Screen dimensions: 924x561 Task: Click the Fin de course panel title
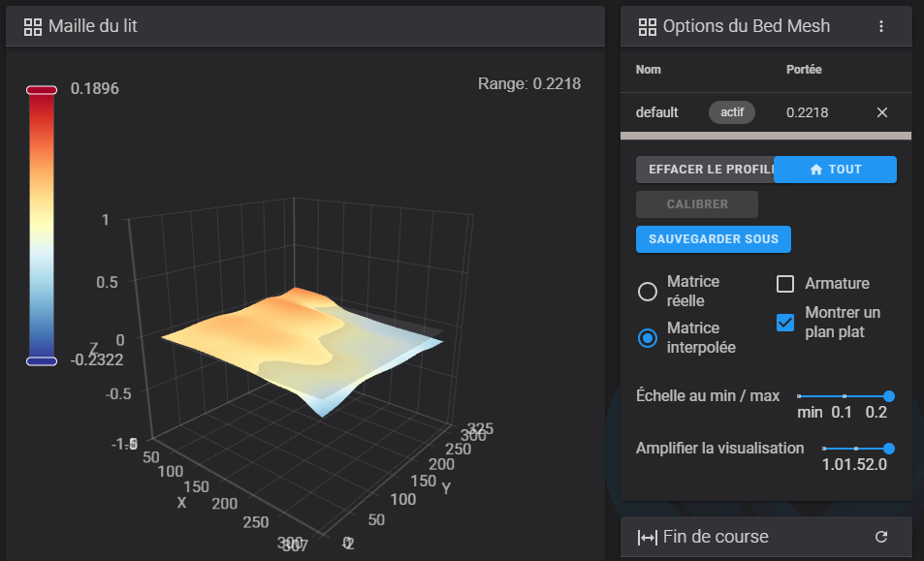pos(716,537)
